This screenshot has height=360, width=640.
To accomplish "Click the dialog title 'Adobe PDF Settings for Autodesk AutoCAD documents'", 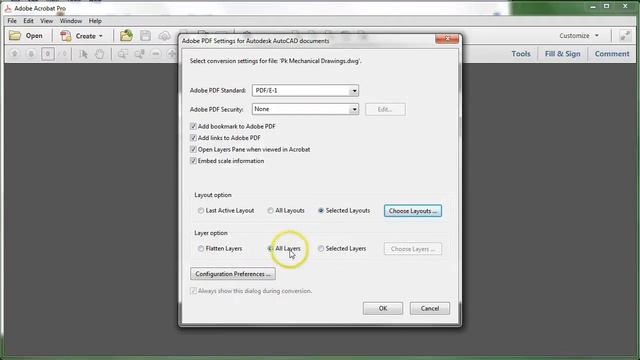I will [256, 41].
